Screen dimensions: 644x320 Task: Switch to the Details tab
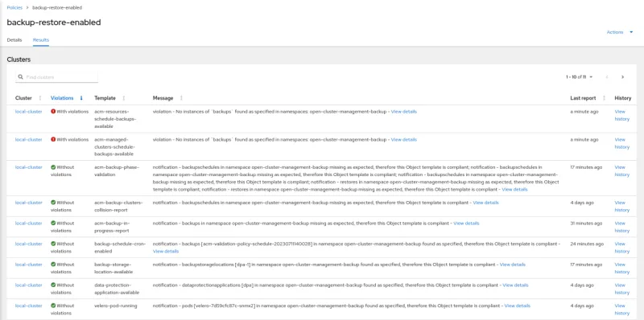coord(14,40)
